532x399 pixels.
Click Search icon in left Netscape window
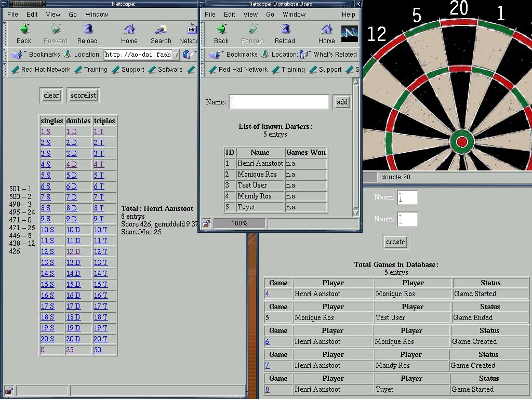click(161, 30)
